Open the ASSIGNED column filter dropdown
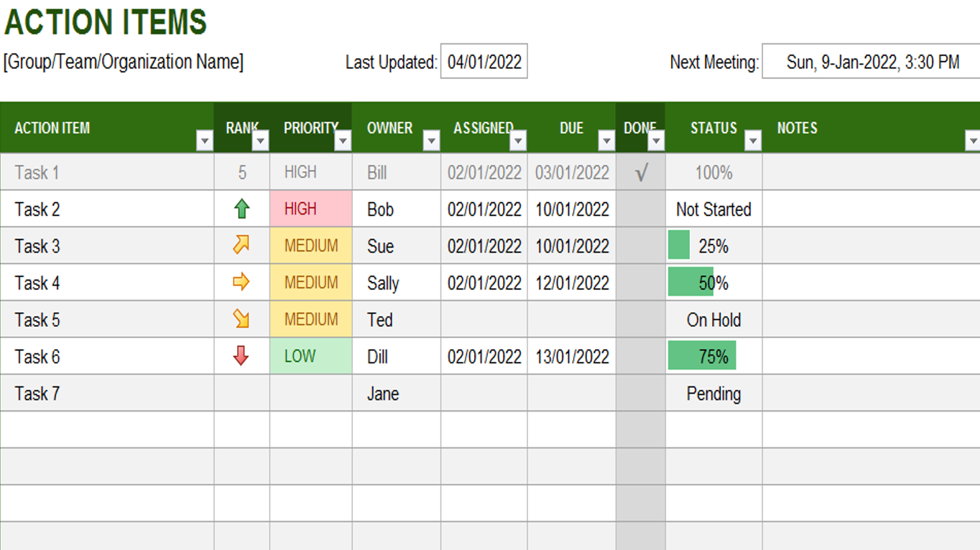 coord(518,141)
